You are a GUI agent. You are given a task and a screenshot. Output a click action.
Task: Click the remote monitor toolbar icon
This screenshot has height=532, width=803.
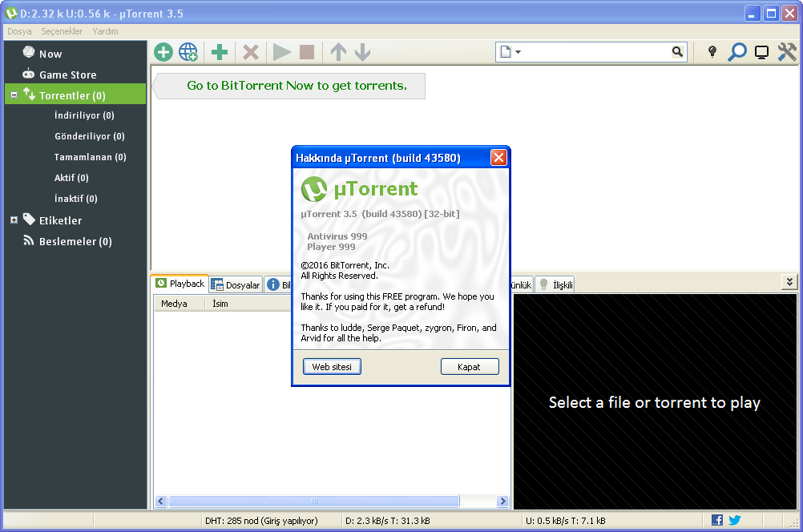click(761, 52)
